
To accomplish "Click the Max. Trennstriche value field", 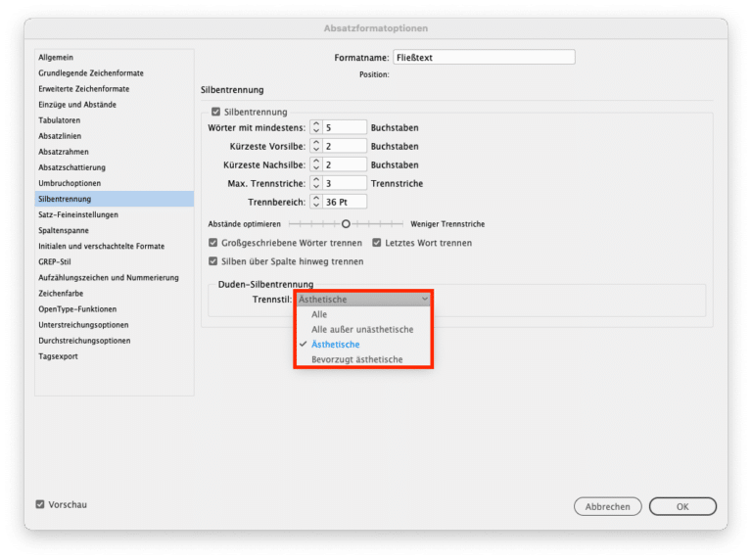I will pos(345,183).
